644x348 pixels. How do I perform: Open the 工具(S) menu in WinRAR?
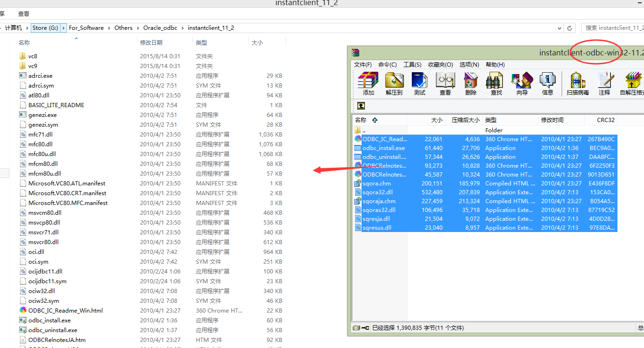(x=412, y=65)
